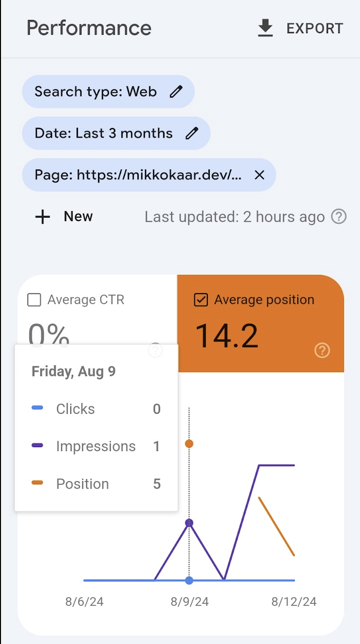Viewport: 360px width, 644px height.
Task: Enable the Average CTR checkbox
Action: (34, 300)
